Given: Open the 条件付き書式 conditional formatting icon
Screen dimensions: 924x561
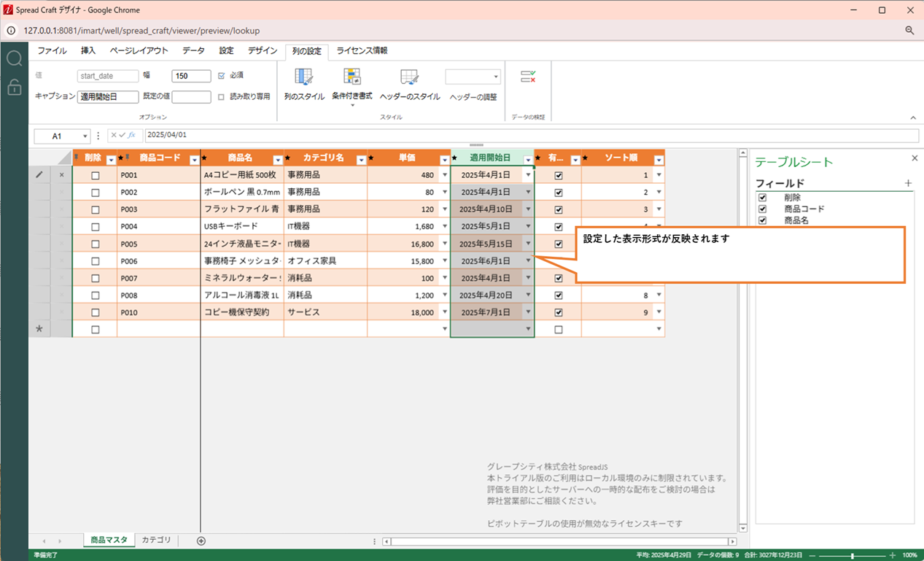Looking at the screenshot, I should [x=352, y=77].
